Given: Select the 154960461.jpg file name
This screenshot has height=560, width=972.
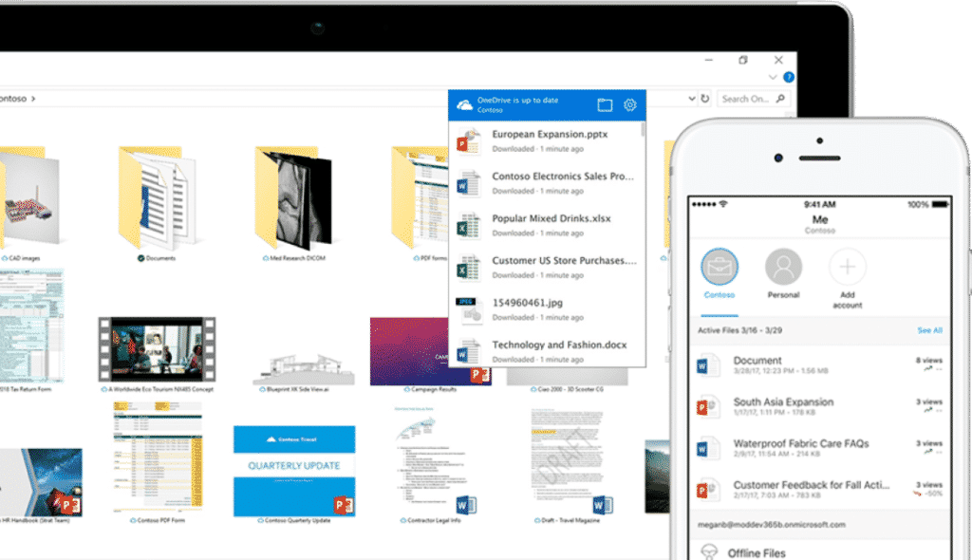Looking at the screenshot, I should click(x=527, y=303).
